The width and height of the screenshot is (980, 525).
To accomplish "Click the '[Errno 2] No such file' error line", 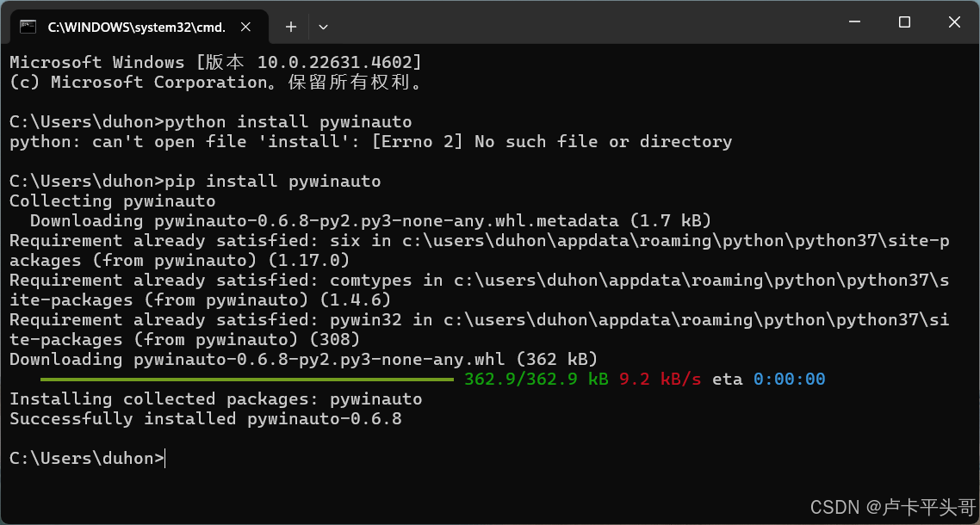I will click(370, 142).
